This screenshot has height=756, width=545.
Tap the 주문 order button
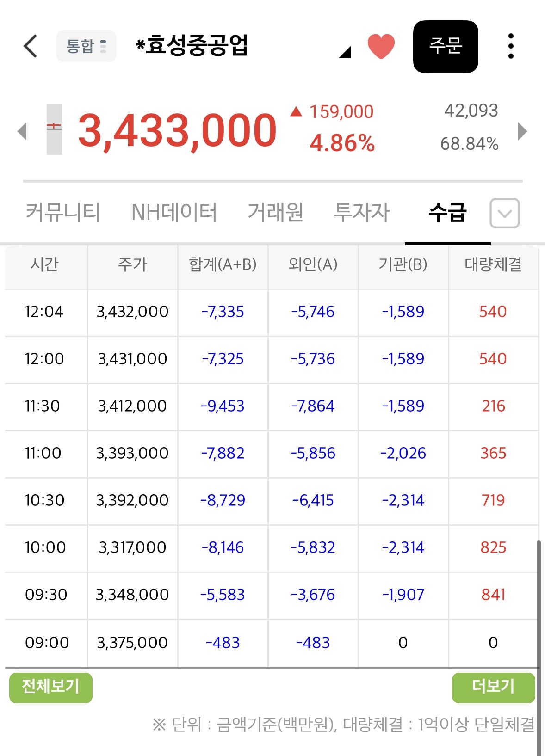pos(446,46)
